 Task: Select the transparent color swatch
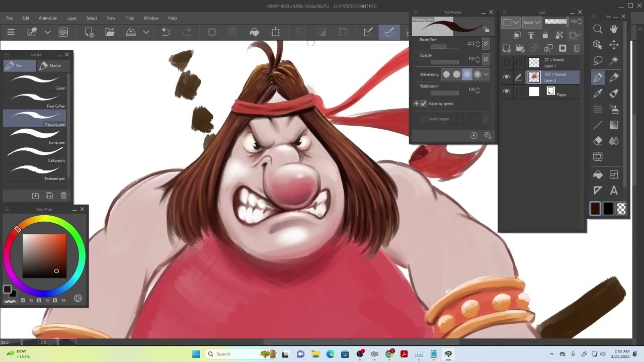pyautogui.click(x=621, y=209)
